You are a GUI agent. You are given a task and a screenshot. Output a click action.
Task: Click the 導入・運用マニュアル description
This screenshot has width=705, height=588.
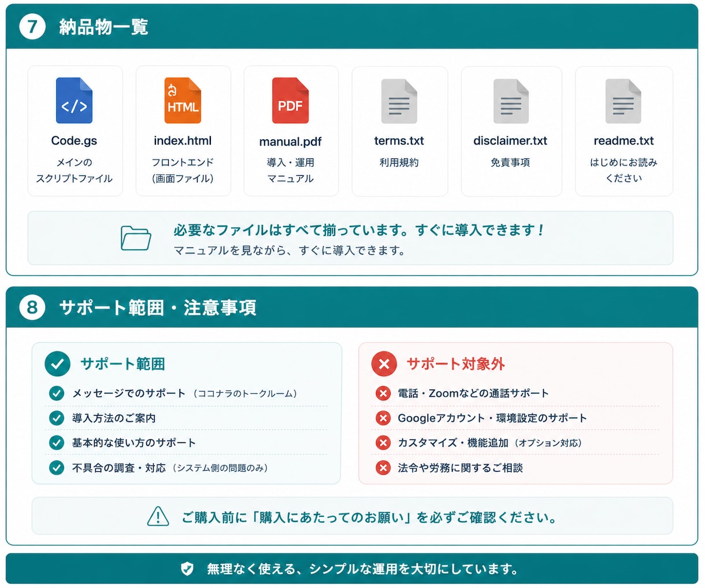(x=290, y=171)
